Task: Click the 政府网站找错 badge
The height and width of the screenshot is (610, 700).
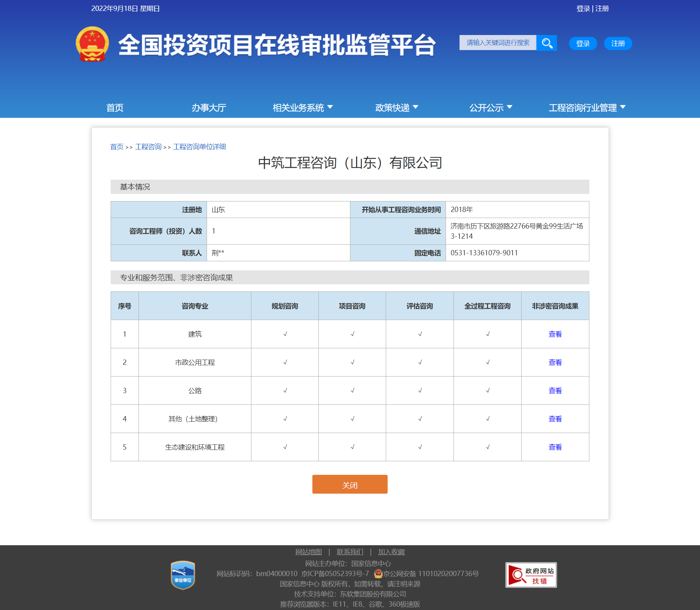Action: click(531, 575)
